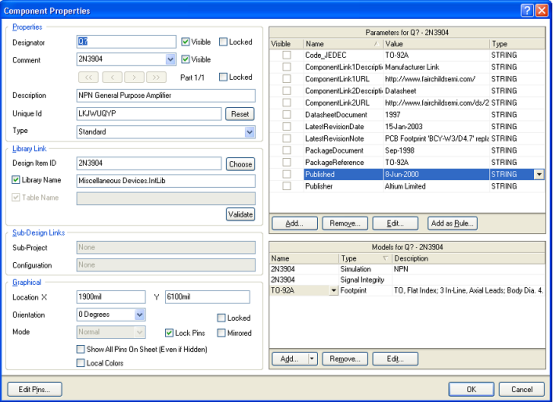Click the Validate button

coord(240,214)
